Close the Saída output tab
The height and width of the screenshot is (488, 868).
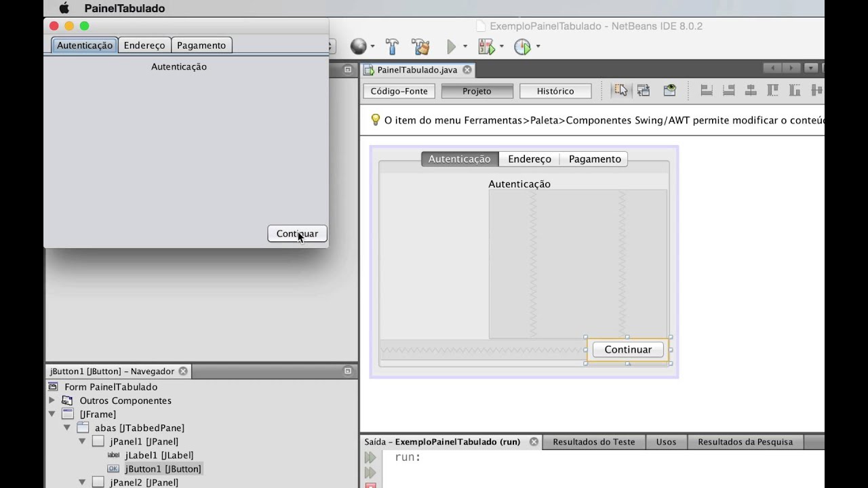(534, 442)
